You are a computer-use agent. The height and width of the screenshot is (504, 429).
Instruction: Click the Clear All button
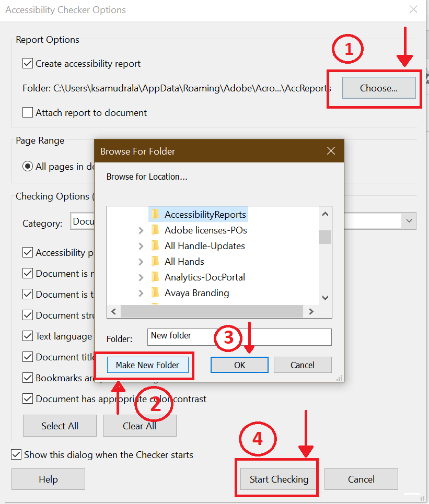point(140,426)
